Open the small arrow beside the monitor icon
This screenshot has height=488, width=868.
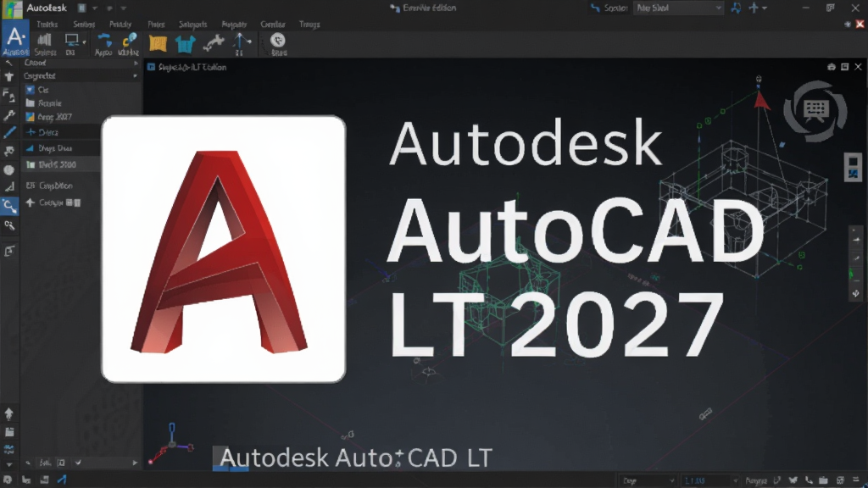[84, 42]
